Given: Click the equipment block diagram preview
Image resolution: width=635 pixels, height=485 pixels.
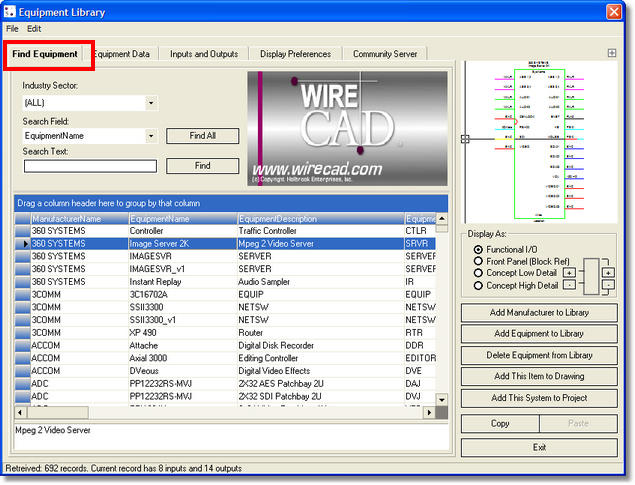Looking at the screenshot, I should coord(539,144).
